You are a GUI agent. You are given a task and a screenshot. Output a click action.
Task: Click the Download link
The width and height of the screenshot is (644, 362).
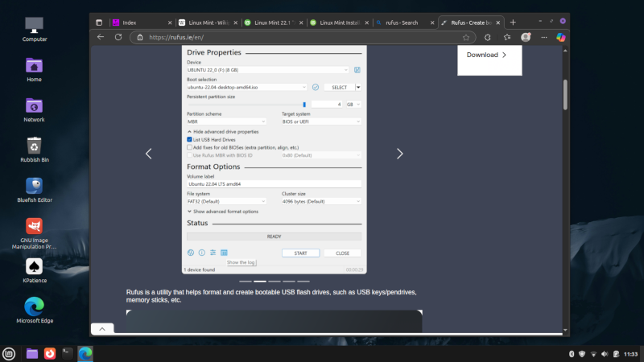[487, 56]
